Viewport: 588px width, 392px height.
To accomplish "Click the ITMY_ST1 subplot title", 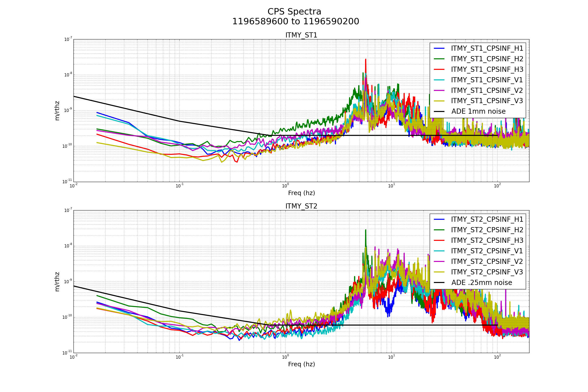I will coord(301,35).
